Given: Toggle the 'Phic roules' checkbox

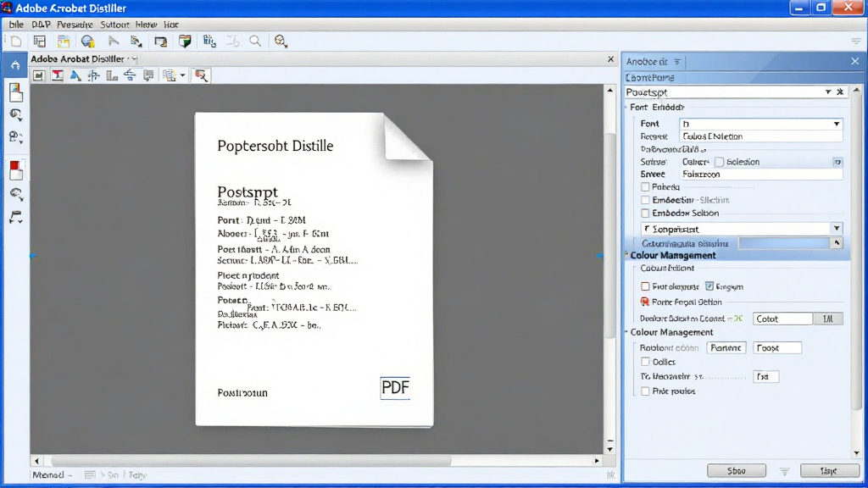Looking at the screenshot, I should pos(645,391).
